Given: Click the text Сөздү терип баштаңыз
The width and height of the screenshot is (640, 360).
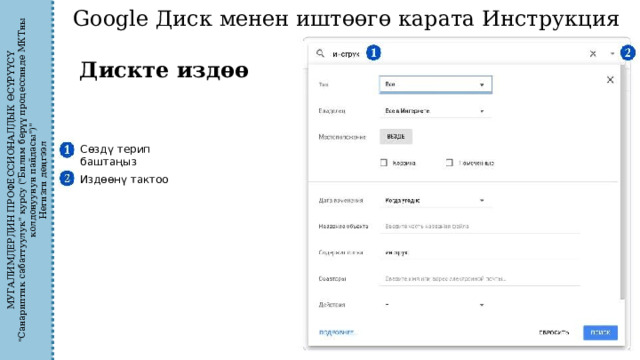Looking at the screenshot, I should [115, 155].
